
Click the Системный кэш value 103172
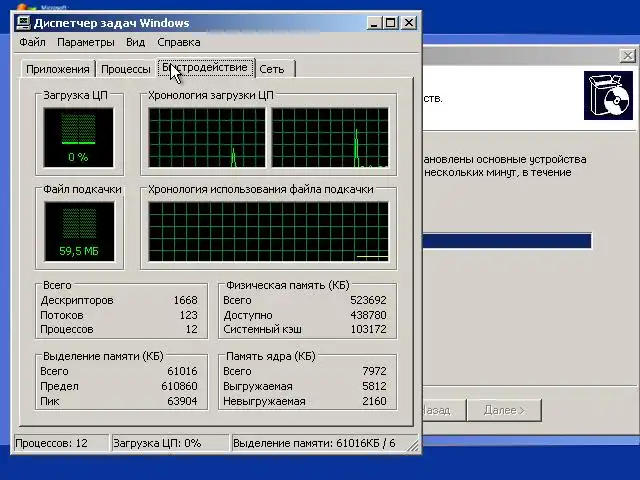(x=368, y=329)
